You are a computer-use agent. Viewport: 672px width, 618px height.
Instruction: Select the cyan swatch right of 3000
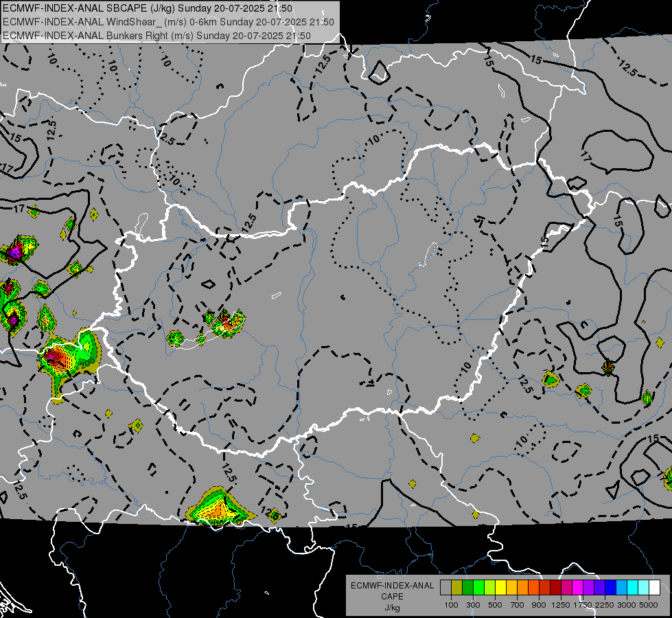tap(633, 587)
